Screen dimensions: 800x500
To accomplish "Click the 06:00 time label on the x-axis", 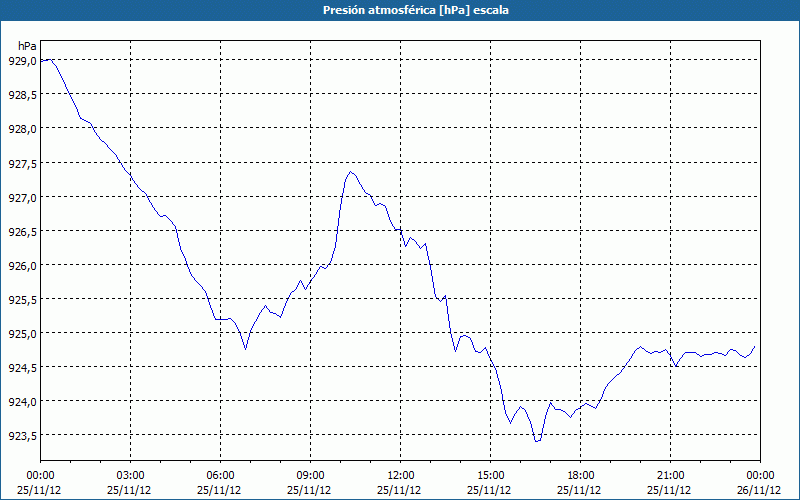I will pos(220,476).
